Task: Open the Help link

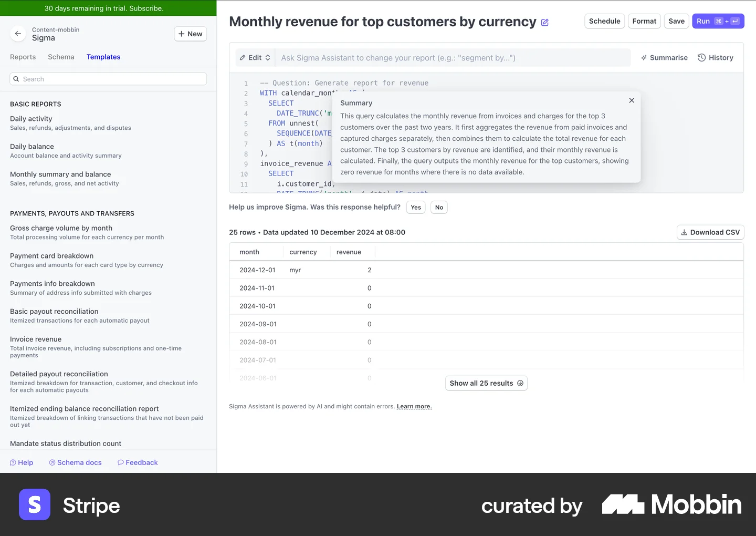Action: (x=22, y=462)
